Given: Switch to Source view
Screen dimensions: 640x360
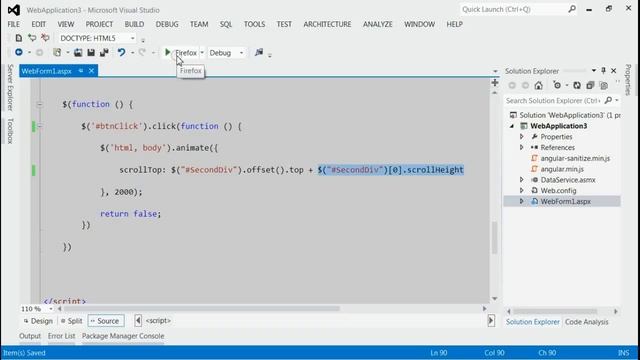Looking at the screenshot, I should [x=106, y=321].
